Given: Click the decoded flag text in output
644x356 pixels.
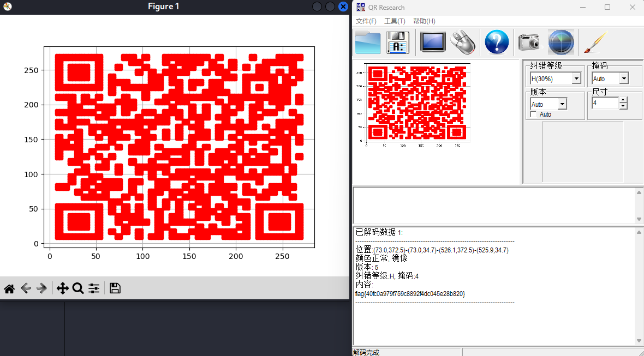Looking at the screenshot, I should [x=410, y=294].
